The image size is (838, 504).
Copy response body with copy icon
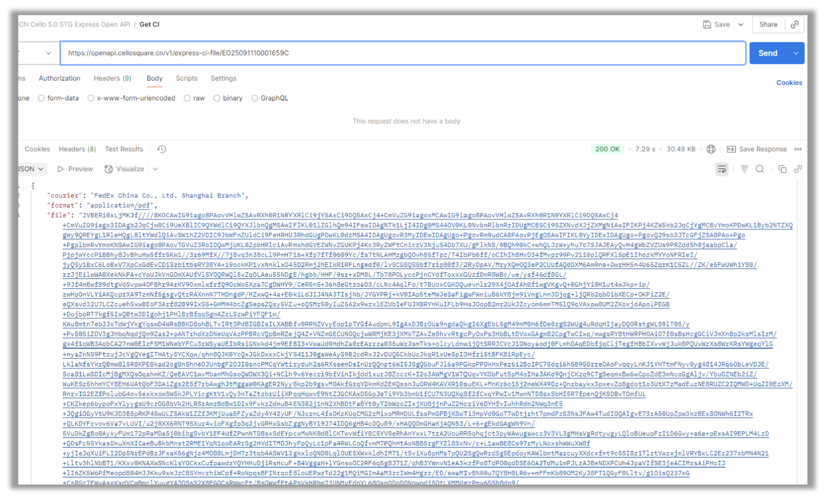(x=782, y=169)
